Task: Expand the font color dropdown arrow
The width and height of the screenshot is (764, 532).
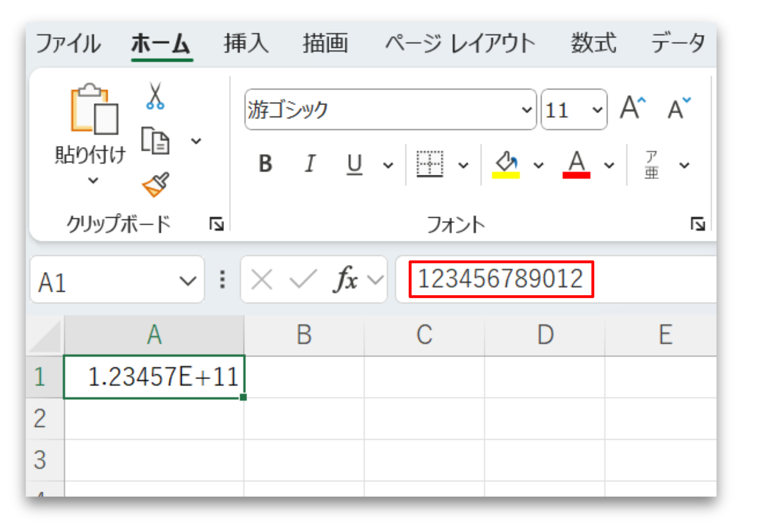Action: 609,165
